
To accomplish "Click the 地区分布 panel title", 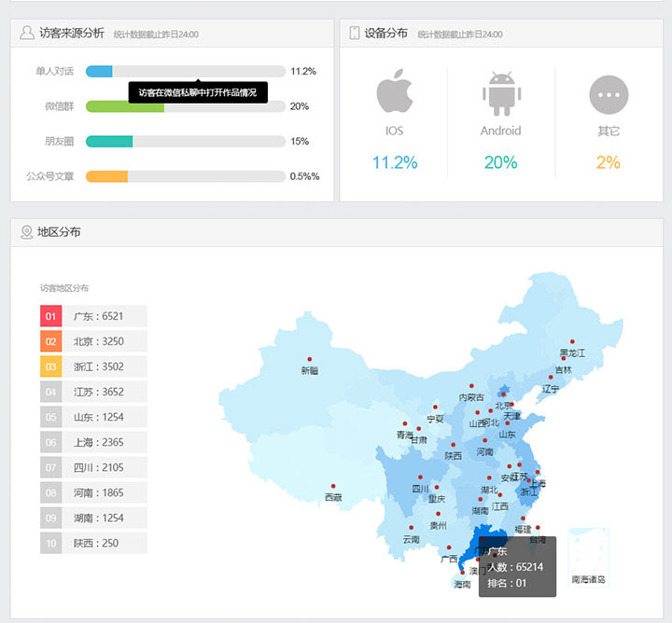I will point(59,232).
